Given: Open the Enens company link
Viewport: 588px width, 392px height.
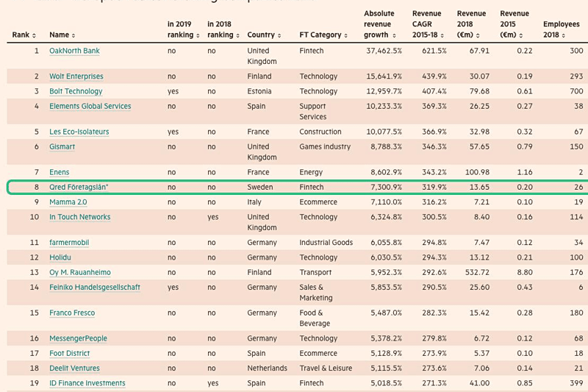Looking at the screenshot, I should [60, 172].
